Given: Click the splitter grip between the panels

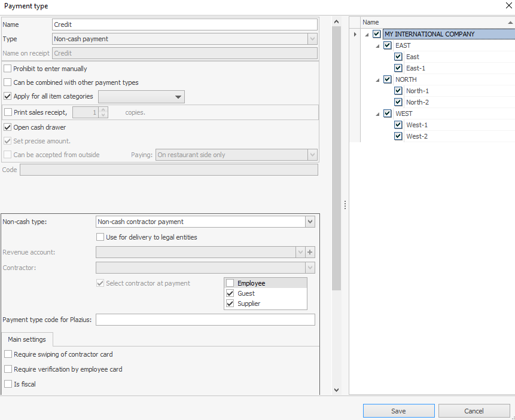Looking at the screenshot, I should click(345, 205).
